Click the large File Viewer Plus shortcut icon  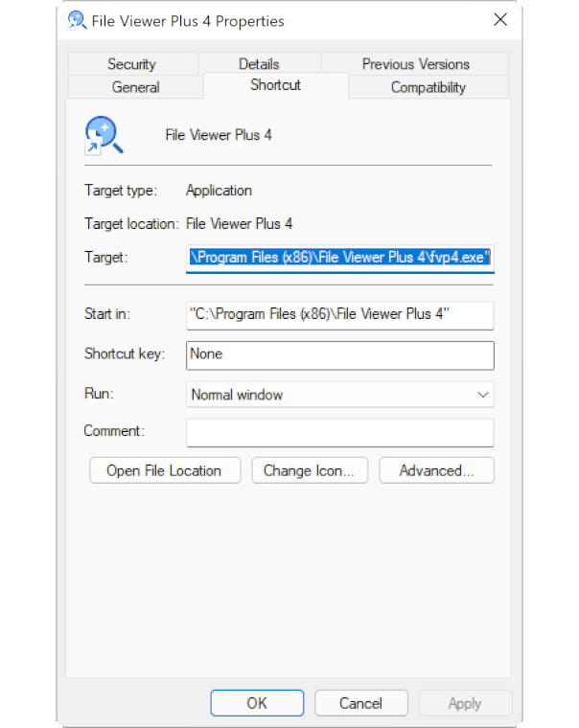click(104, 135)
